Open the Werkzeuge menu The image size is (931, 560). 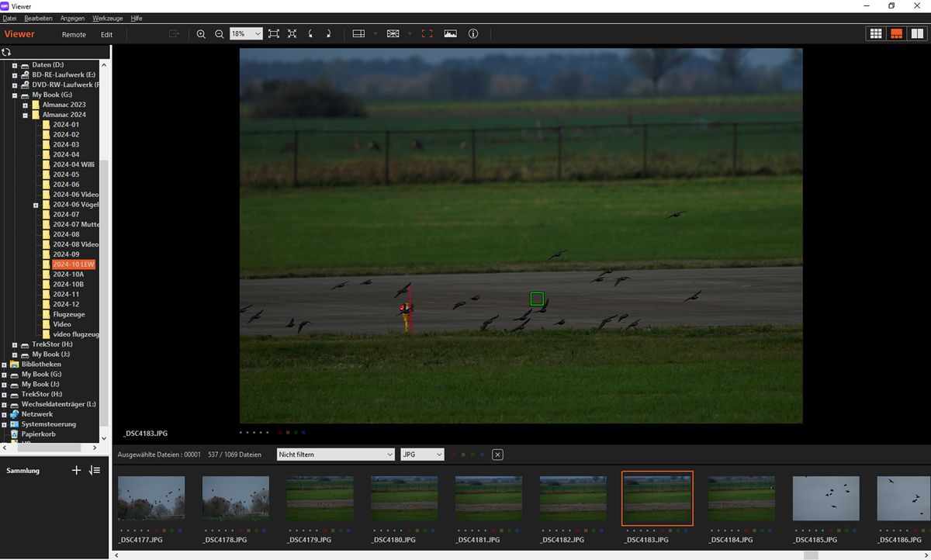107,18
